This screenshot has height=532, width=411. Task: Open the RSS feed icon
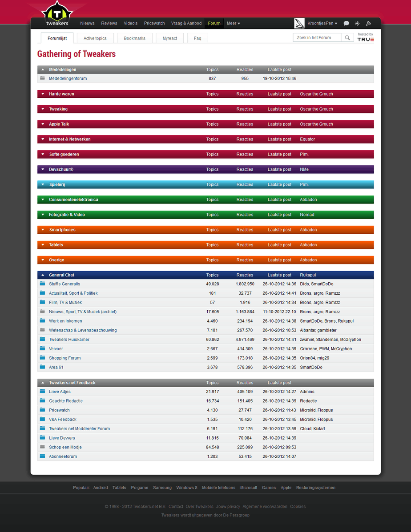368,24
